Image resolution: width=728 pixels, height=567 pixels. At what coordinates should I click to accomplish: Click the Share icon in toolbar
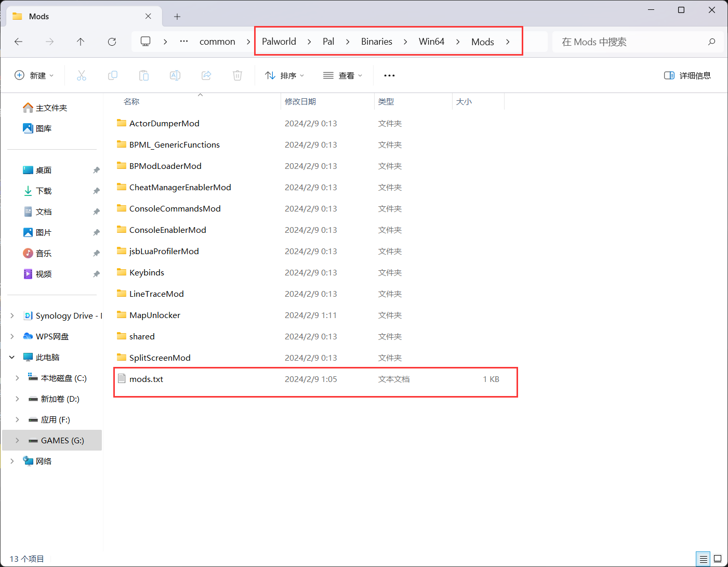coord(206,75)
